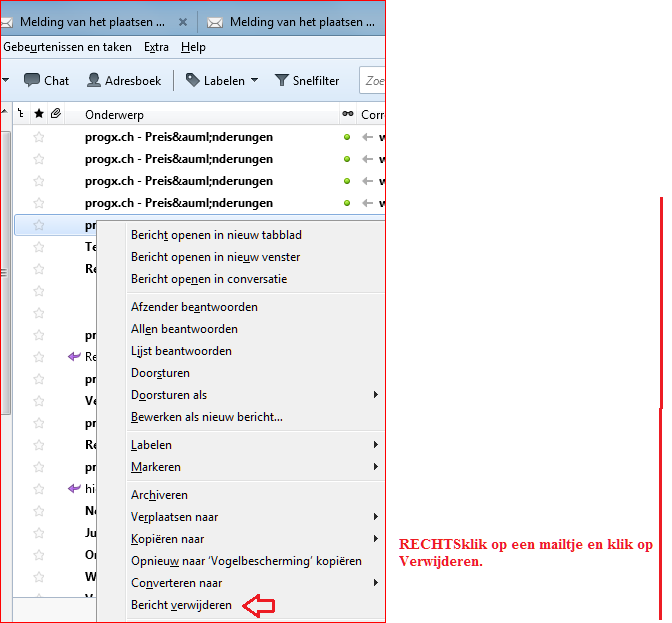Image resolution: width=672 pixels, height=623 pixels.
Task: Click the Snelfilter funnel button
Action: pyautogui.click(x=307, y=80)
